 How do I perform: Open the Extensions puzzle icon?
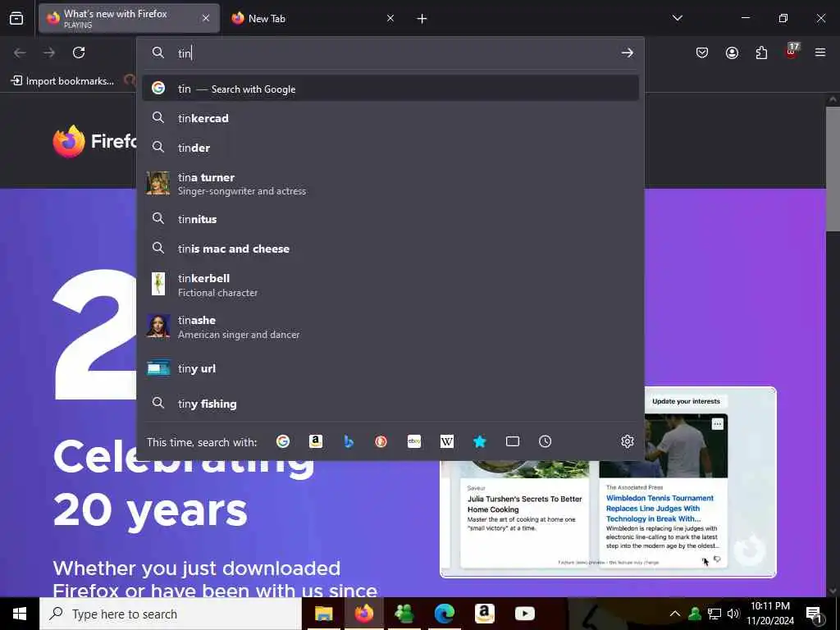(x=761, y=52)
